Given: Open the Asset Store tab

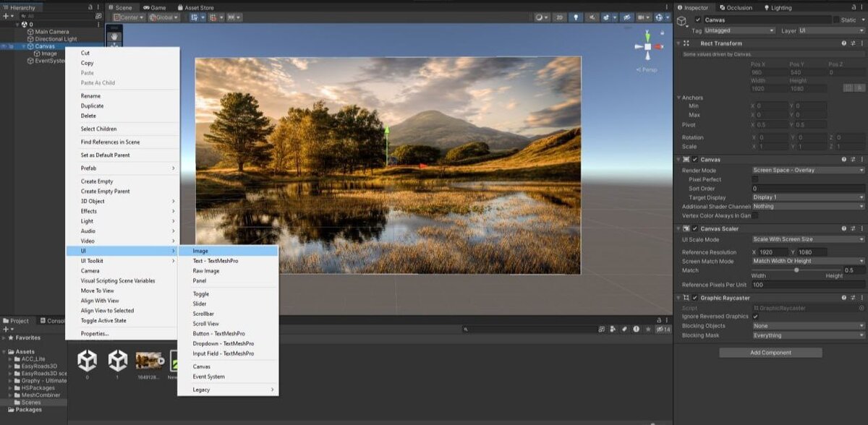Looking at the screenshot, I should [195, 7].
